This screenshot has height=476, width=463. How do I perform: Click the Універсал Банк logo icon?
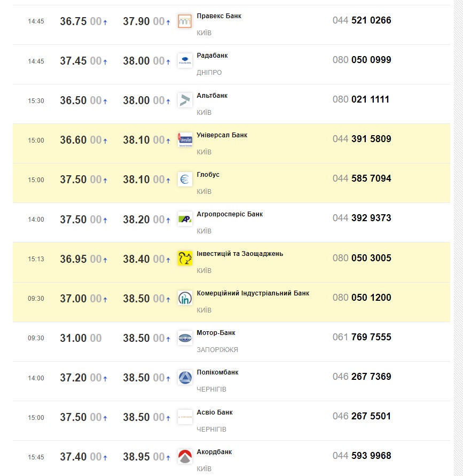(x=185, y=140)
